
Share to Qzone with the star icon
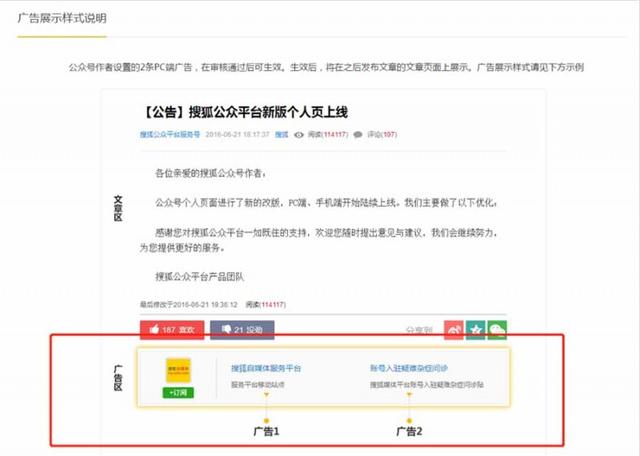click(476, 330)
